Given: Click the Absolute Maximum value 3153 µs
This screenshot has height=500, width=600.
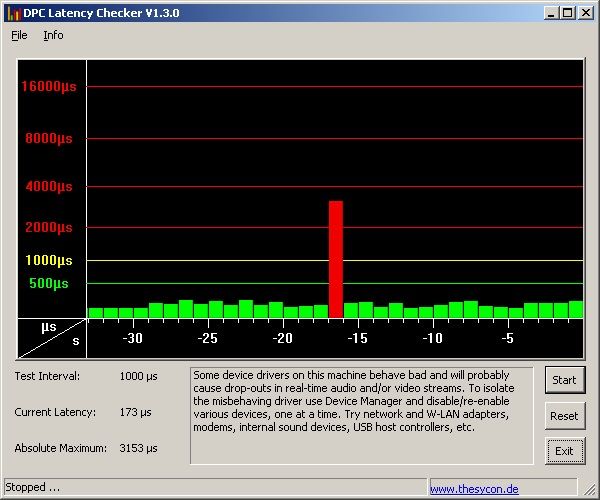Looking at the screenshot, I should 138,448.
